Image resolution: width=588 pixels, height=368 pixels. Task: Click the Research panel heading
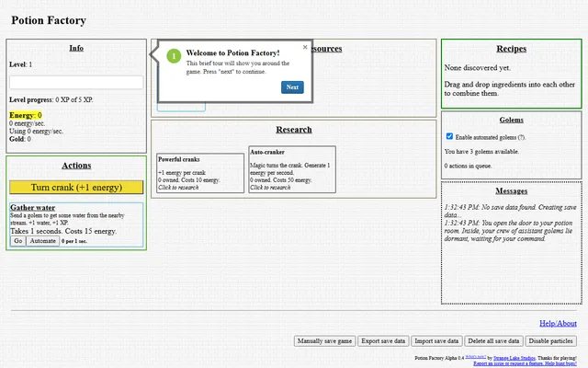tap(294, 130)
